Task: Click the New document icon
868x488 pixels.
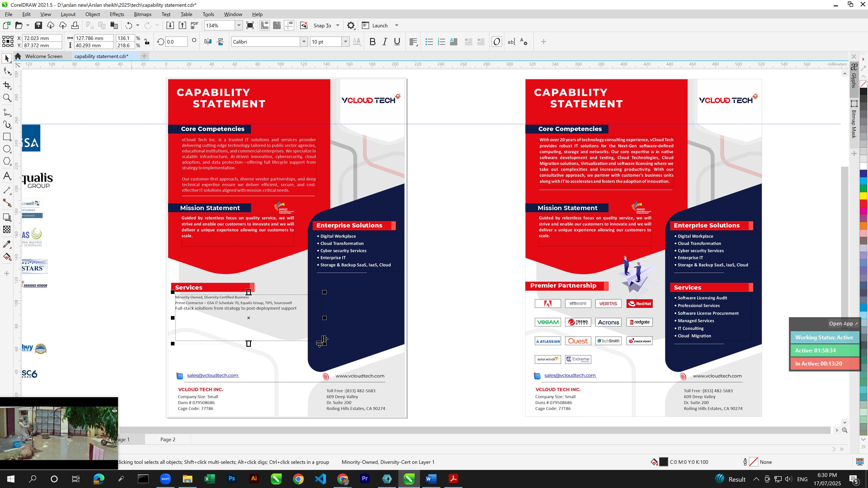Action: point(7,25)
